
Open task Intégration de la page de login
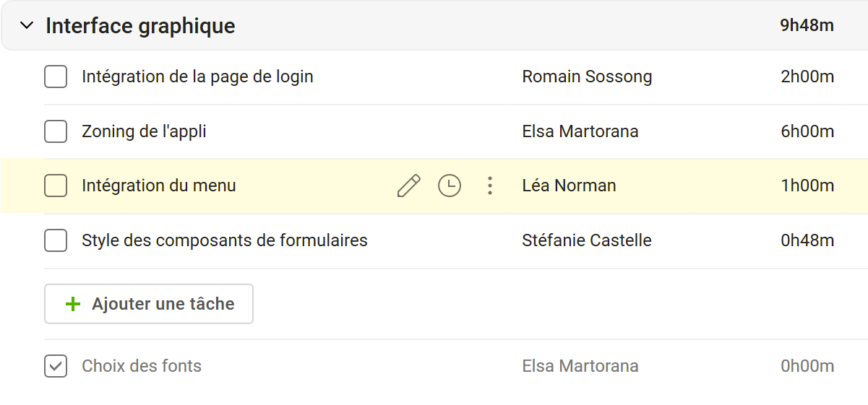point(197,77)
